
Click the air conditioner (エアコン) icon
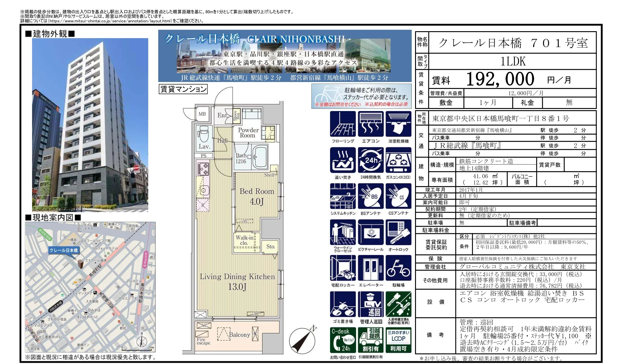tap(371, 124)
